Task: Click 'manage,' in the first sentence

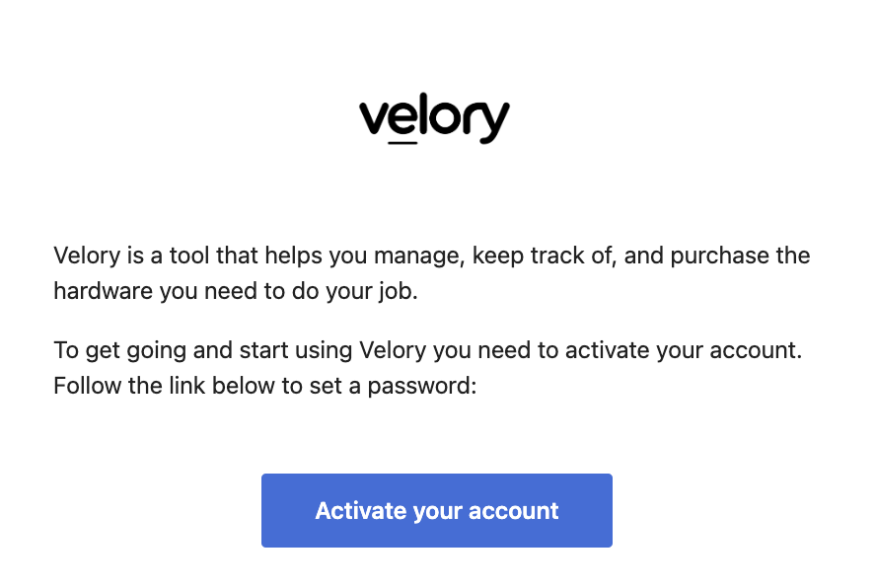Action: pyautogui.click(x=419, y=256)
